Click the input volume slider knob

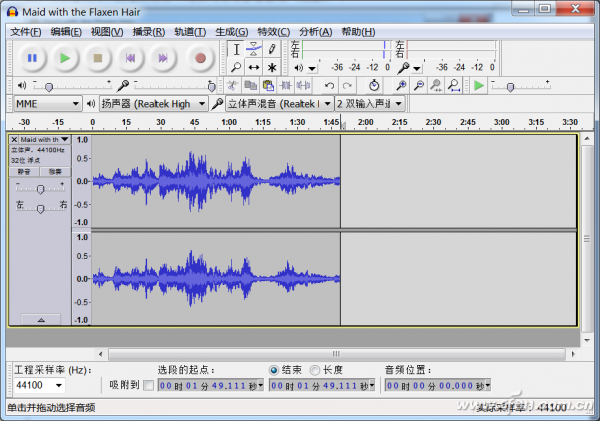pyautogui.click(x=212, y=87)
